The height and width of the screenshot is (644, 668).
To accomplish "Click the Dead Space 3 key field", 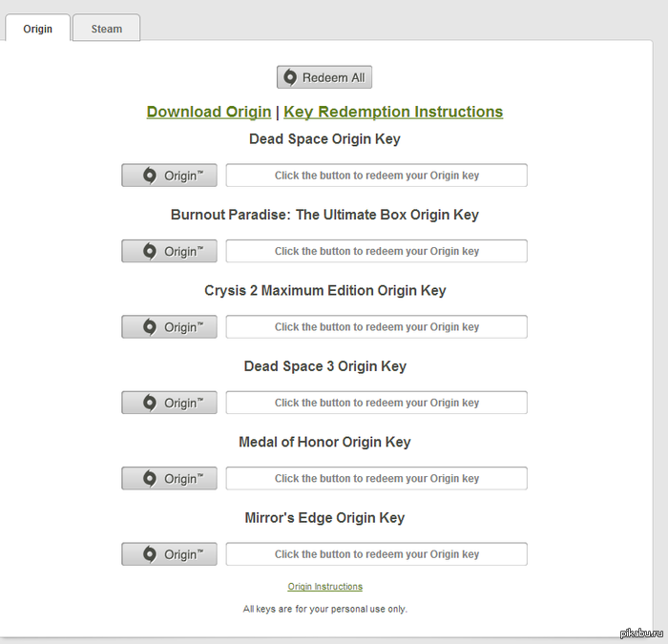I will 377,403.
